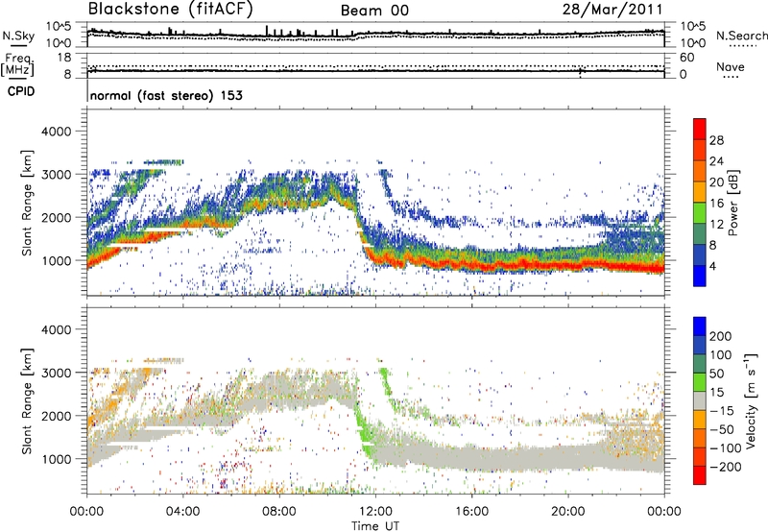Click the "04:00" time axis label
This screenshot has width=768, height=532.
tap(182, 512)
